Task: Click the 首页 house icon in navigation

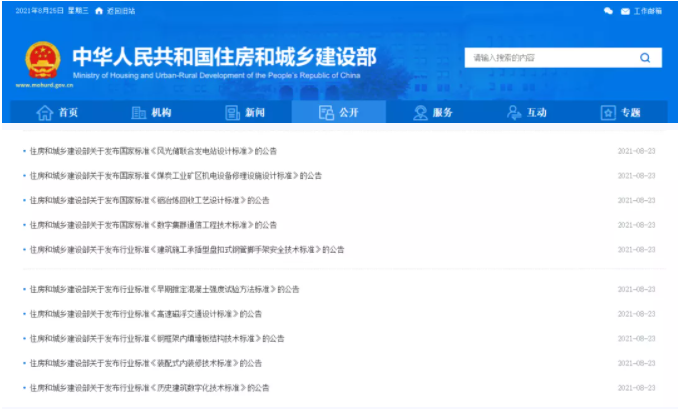Action: click(45, 113)
